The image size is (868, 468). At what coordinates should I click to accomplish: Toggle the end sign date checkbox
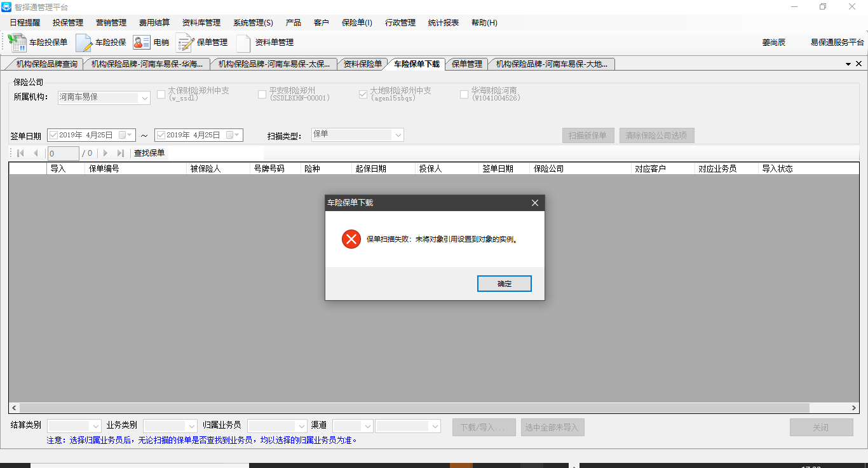(x=161, y=135)
